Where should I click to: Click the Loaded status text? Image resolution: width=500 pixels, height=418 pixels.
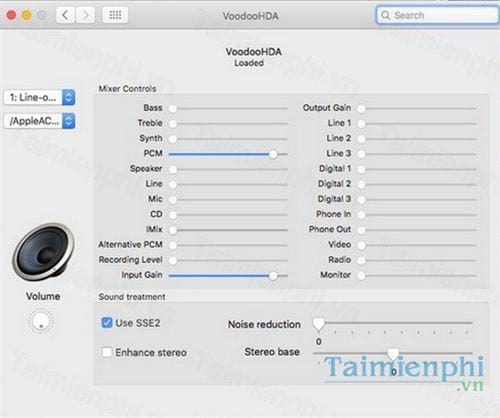249,63
